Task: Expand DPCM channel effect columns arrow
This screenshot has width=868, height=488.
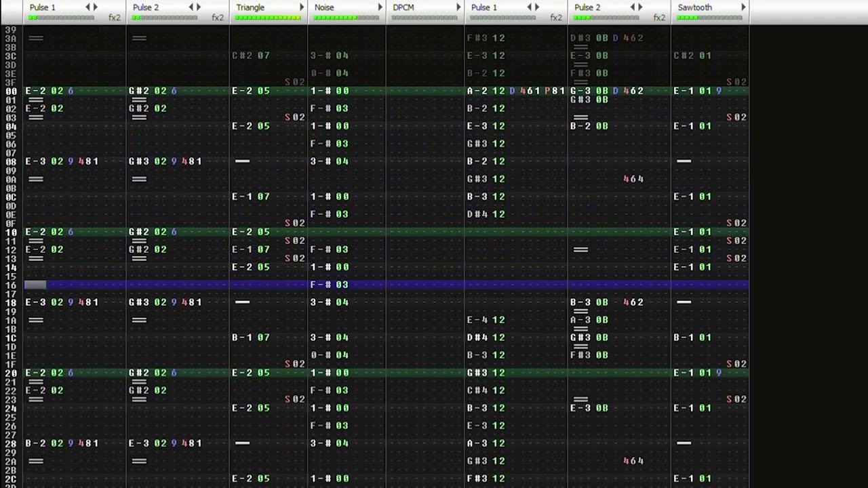Action: [x=458, y=7]
